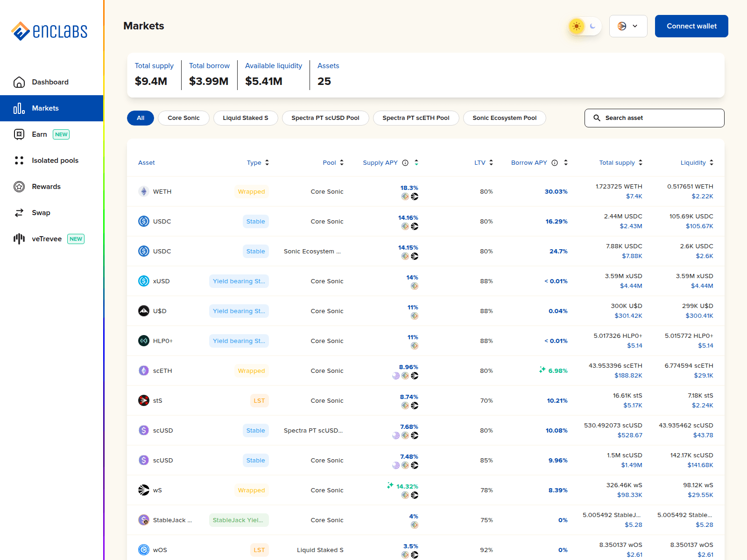This screenshot has width=747, height=560.
Task: Click the U$D token icon
Action: point(144,311)
